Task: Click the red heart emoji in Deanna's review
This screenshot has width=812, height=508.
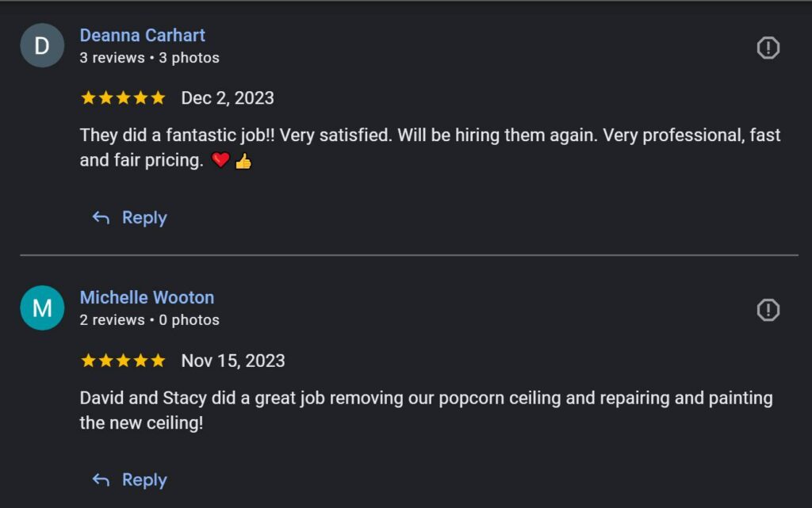Action: [x=221, y=161]
